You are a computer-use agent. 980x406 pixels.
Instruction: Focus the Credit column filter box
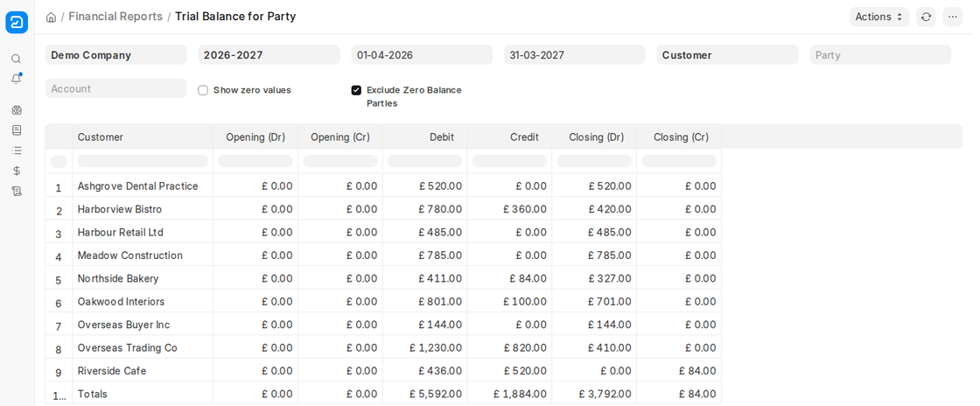509,161
